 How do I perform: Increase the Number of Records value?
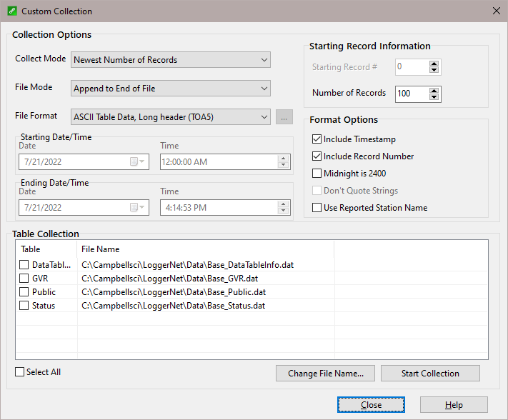pyautogui.click(x=434, y=90)
